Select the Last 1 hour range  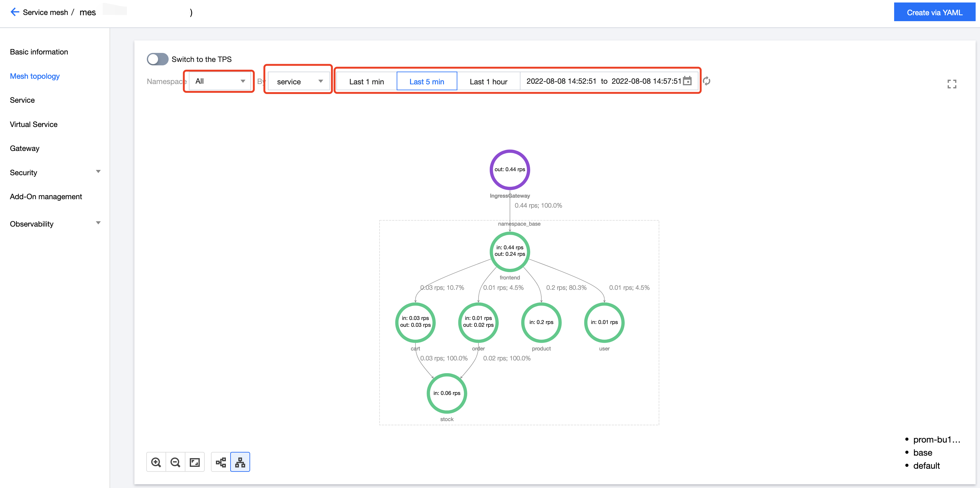(x=488, y=82)
